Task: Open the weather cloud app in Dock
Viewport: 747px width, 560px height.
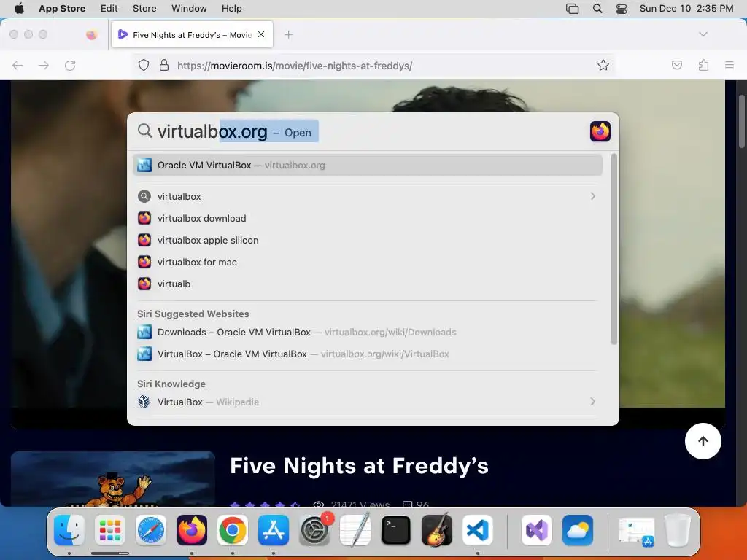Action: [578, 530]
